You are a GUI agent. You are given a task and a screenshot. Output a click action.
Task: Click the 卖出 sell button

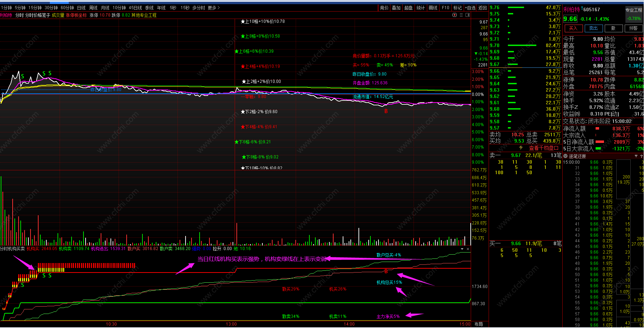[593, 28]
